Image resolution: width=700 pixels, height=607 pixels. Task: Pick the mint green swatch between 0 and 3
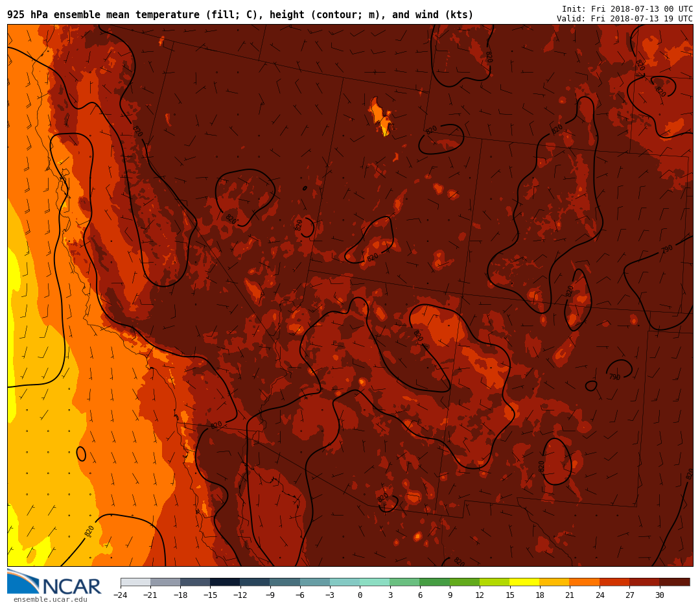pos(375,582)
